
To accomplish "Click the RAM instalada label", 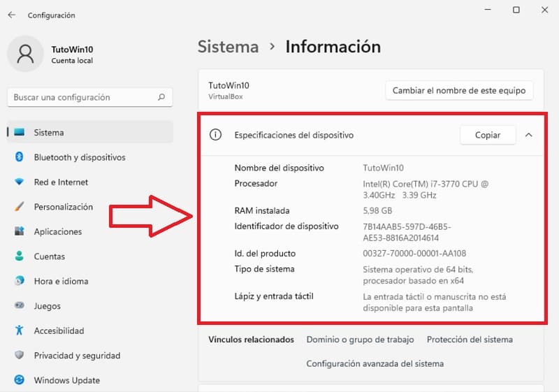I will [261, 210].
